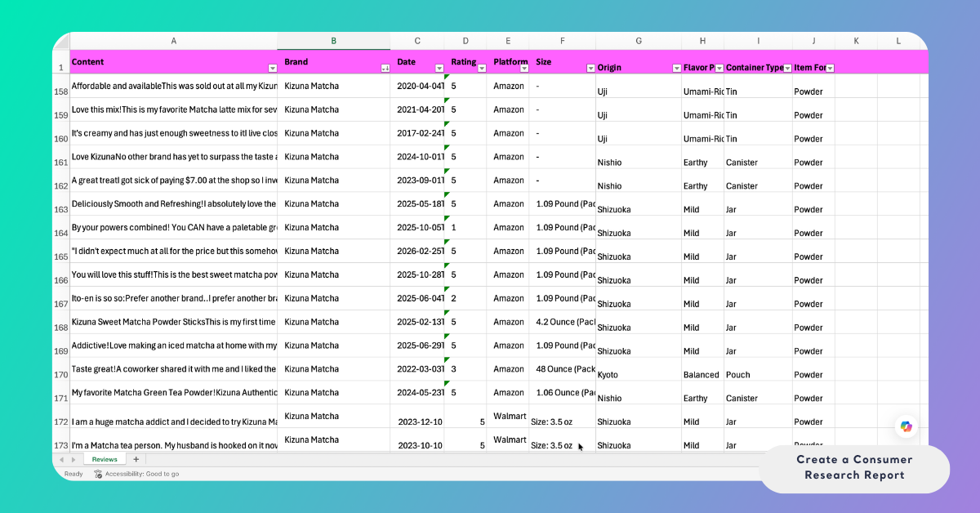Click the '1.06 Ounce' size cell
The image size is (980, 513).
563,393
